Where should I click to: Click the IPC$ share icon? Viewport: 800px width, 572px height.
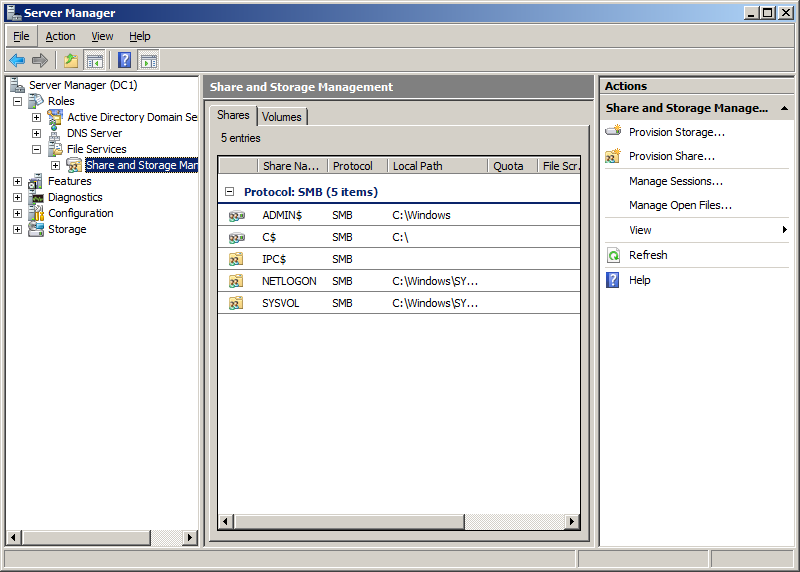pos(236,259)
